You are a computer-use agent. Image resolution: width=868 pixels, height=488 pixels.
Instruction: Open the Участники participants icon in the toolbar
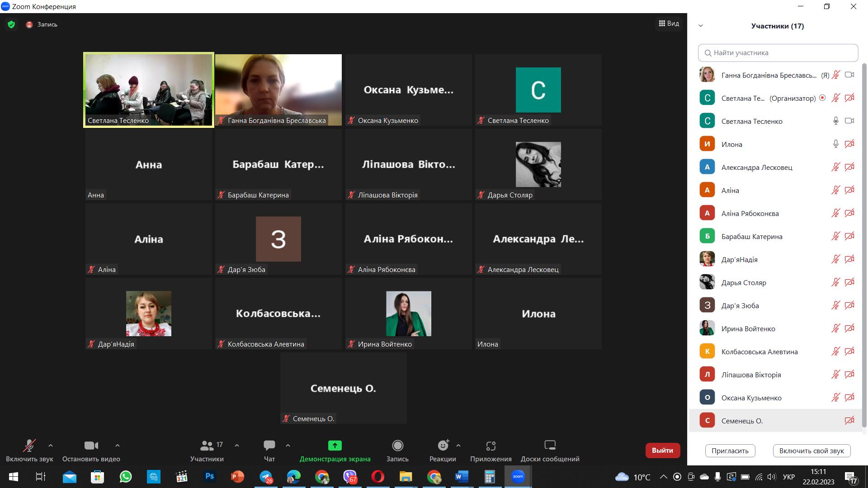coord(207,446)
